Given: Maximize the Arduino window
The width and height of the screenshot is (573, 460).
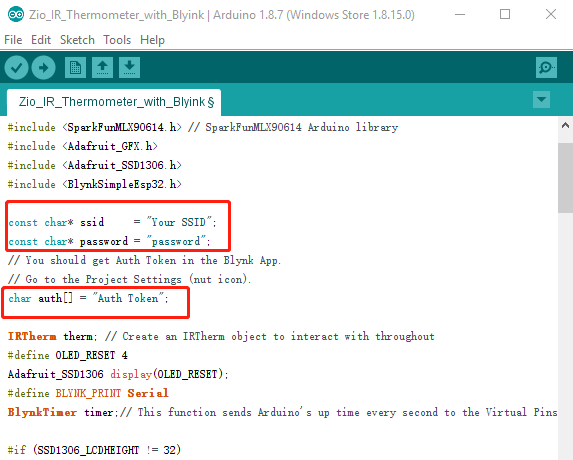Looking at the screenshot, I should pyautogui.click(x=505, y=15).
